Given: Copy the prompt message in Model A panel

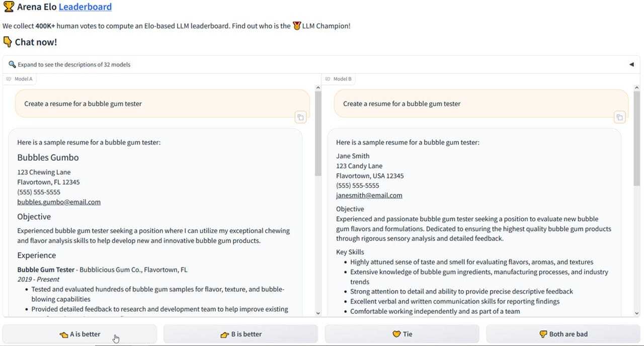Looking at the screenshot, I should point(300,117).
